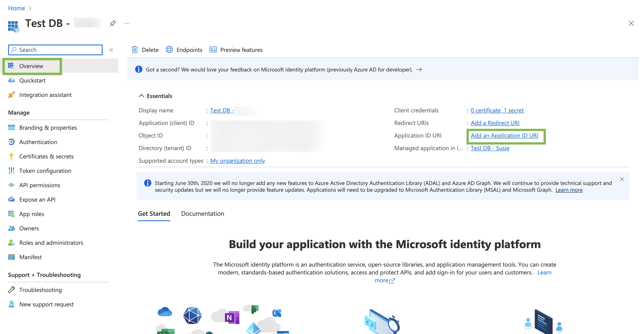Open 0 certificate, 1 secret link
644x334 pixels.
click(x=497, y=110)
